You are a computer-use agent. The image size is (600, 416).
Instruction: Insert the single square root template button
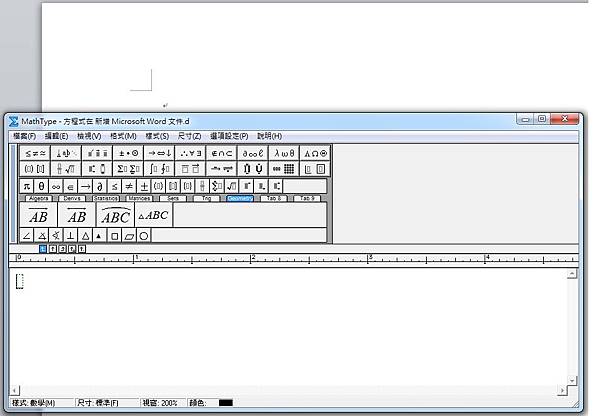tap(232, 186)
